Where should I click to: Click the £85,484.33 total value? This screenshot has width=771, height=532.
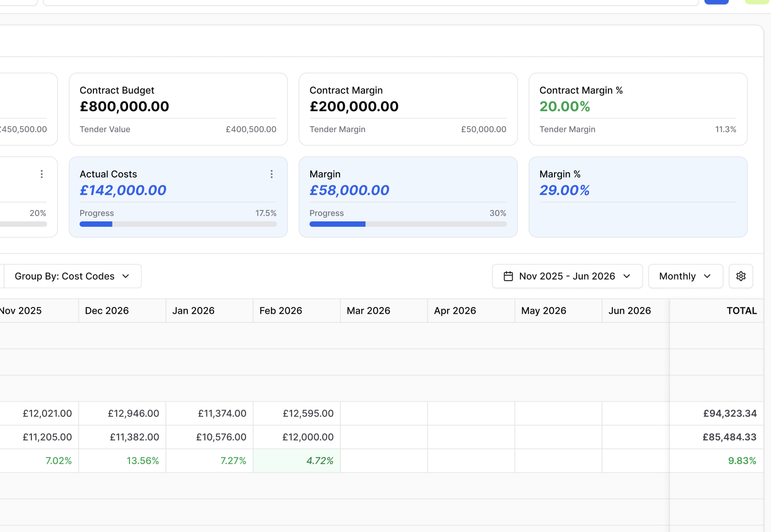(x=730, y=437)
